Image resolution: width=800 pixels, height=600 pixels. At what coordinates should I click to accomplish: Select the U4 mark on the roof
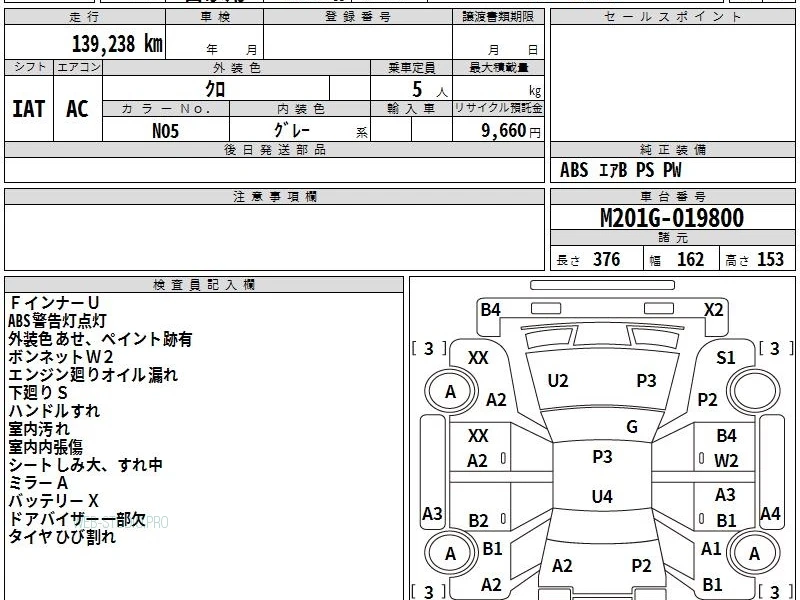pyautogui.click(x=602, y=496)
